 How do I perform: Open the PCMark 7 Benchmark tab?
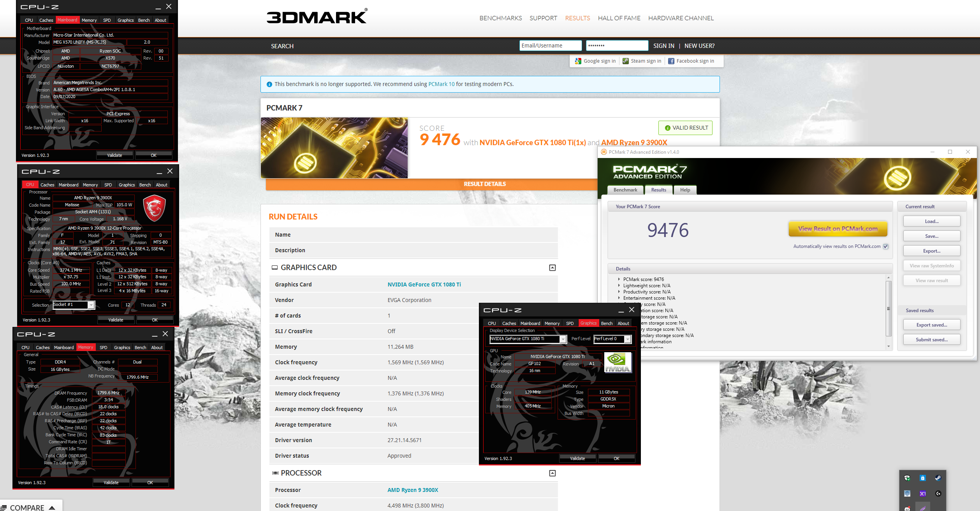(625, 190)
